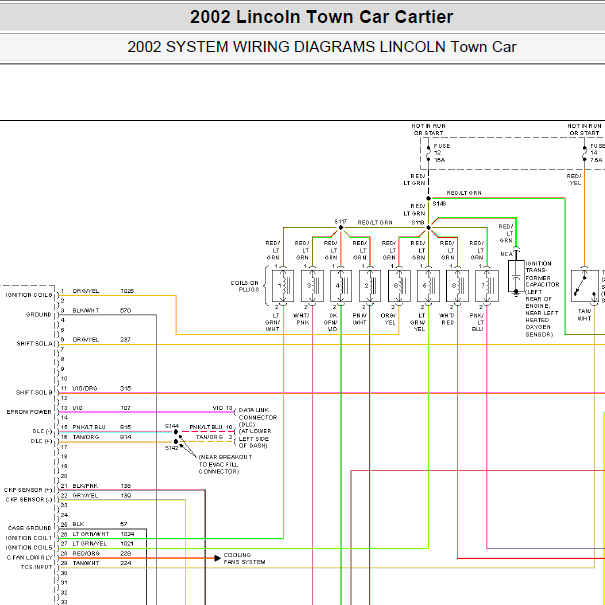The height and width of the screenshot is (605, 605).
Task: Click 'LT GRN/WHT' wire label at pin 26
Action: (91, 534)
